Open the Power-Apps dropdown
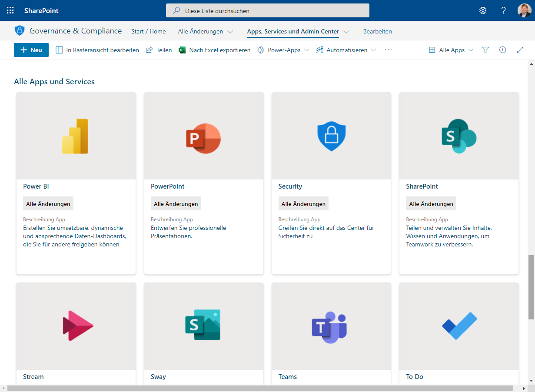The width and height of the screenshot is (535, 392). [283, 50]
